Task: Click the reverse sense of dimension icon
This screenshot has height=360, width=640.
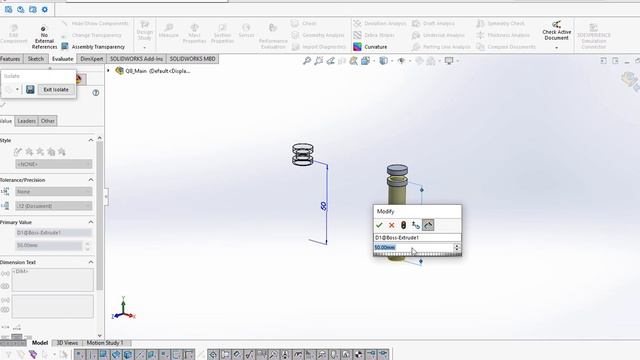Action: click(x=416, y=225)
